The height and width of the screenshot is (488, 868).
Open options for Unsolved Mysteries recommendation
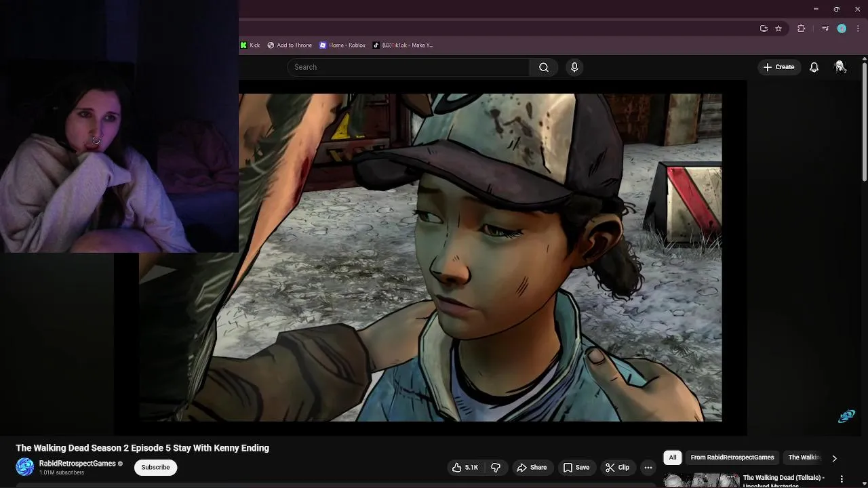(842, 479)
